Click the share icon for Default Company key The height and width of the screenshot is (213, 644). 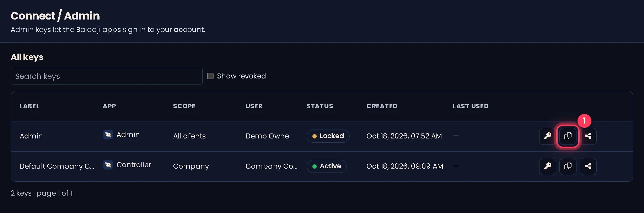[588, 166]
